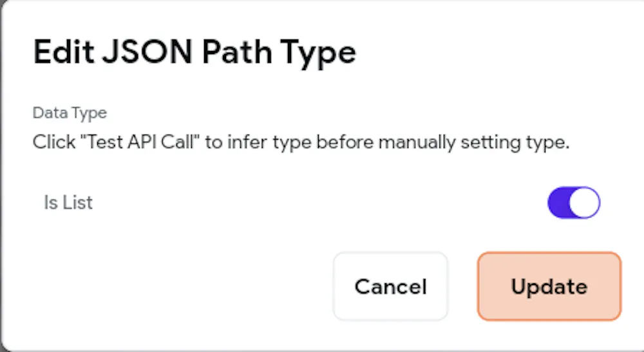Click the purple track of the Is List toggle
Image resolution: width=644 pixels, height=352 pixels.
click(x=559, y=203)
